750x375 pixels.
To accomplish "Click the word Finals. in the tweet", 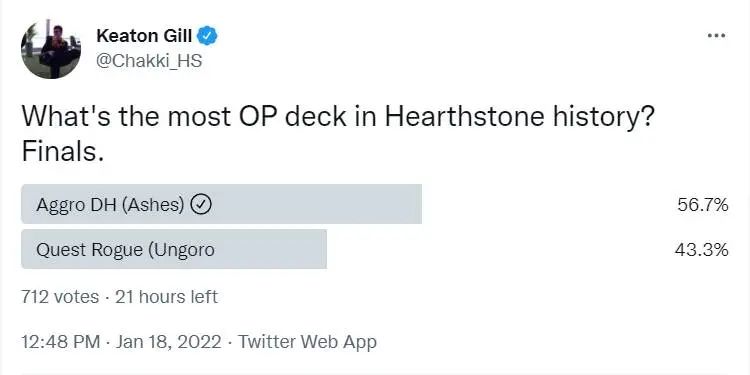I will pos(63,152).
